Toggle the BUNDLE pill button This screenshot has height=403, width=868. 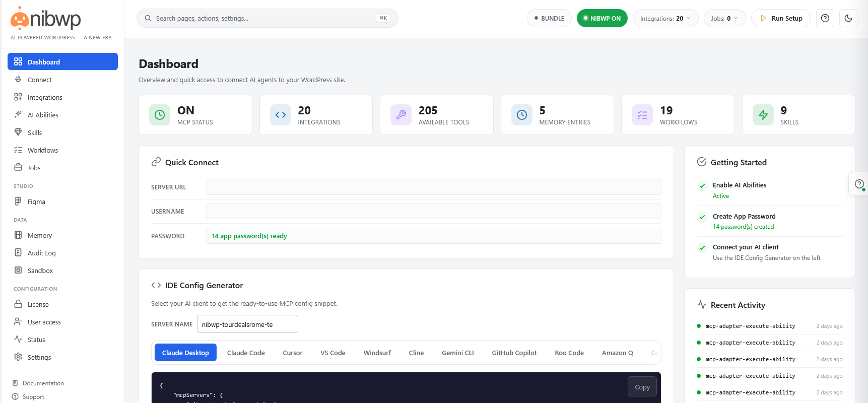point(549,18)
